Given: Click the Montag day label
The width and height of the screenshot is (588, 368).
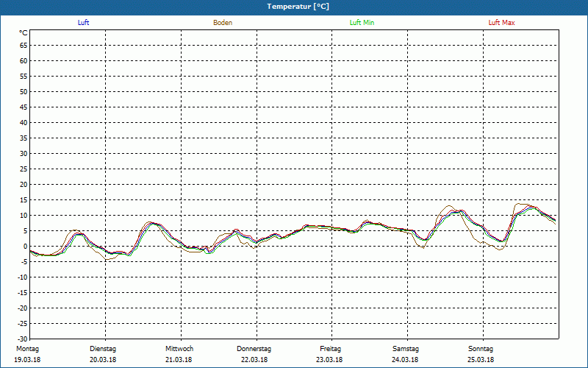Looking at the screenshot, I should (27, 349).
